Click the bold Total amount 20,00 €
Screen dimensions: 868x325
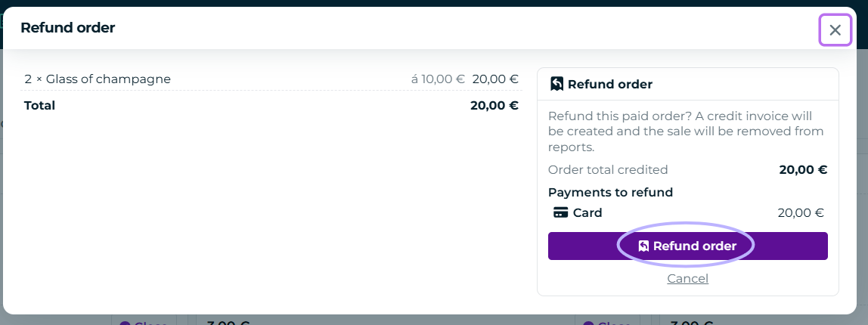(494, 105)
